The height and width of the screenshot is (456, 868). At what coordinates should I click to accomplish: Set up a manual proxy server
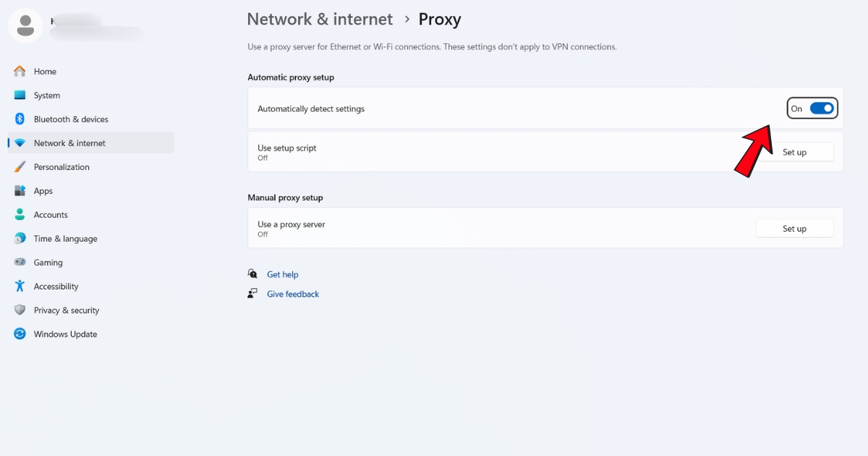[x=794, y=228]
